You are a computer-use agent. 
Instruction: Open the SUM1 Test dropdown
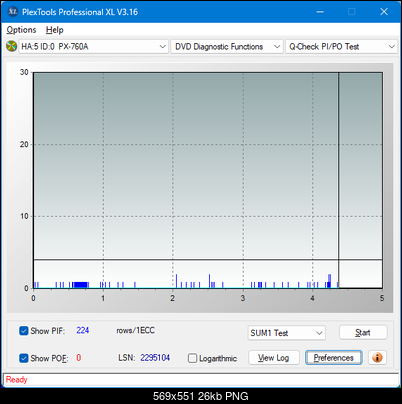click(x=287, y=333)
